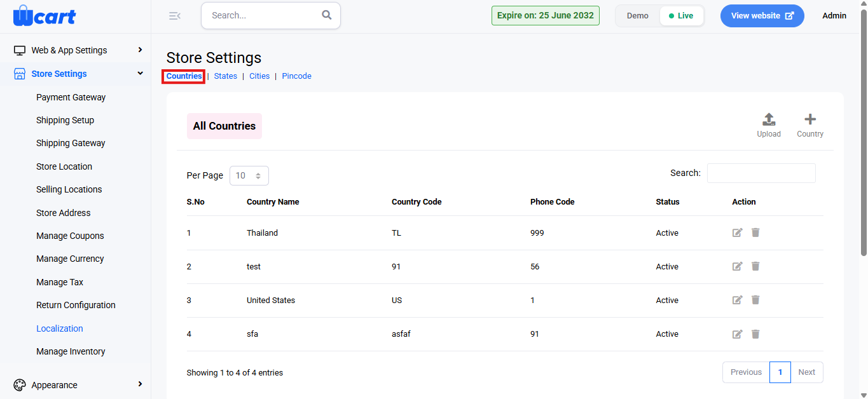The width and height of the screenshot is (868, 399).
Task: Click the Appearance palette icon
Action: tap(20, 385)
